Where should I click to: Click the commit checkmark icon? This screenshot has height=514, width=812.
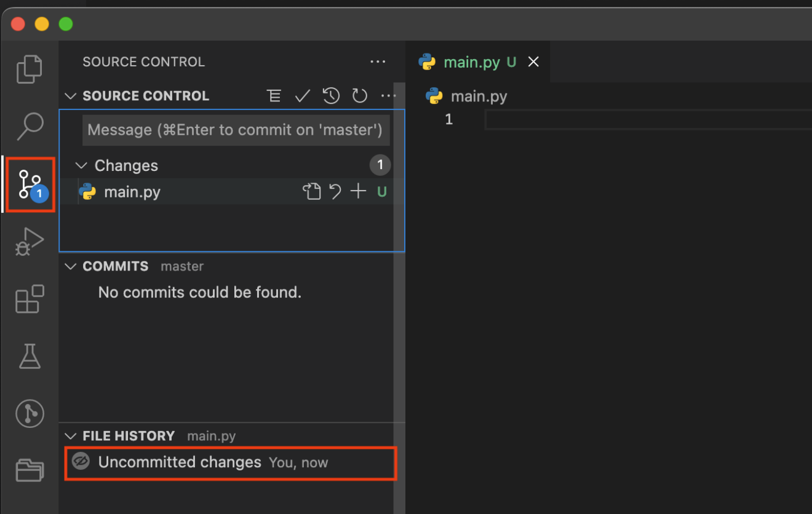pyautogui.click(x=302, y=96)
